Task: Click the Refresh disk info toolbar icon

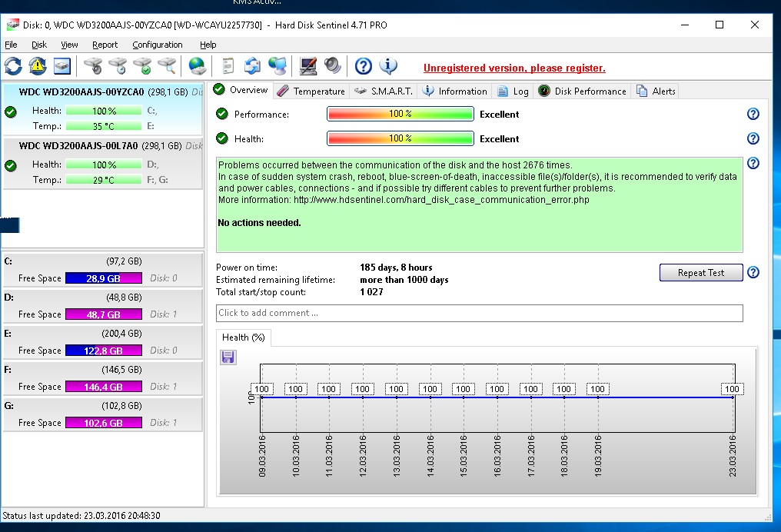Action: (13, 66)
